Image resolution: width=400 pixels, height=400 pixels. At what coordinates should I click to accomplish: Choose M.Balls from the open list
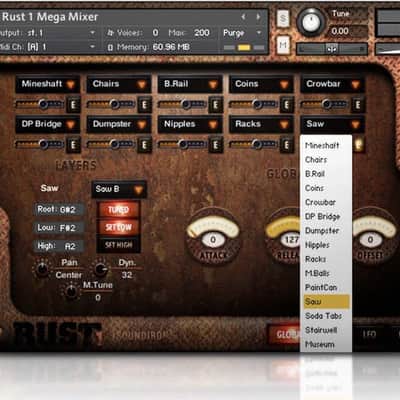[x=326, y=273]
